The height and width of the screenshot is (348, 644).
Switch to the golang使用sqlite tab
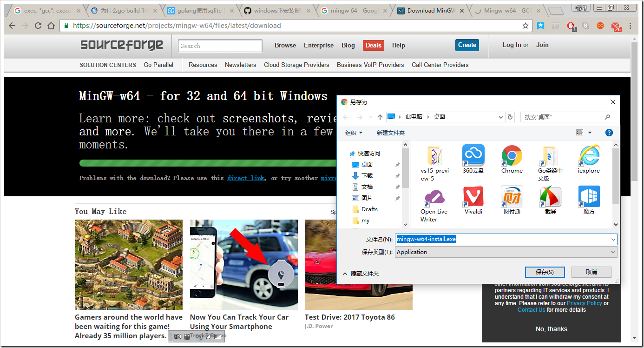(x=200, y=11)
